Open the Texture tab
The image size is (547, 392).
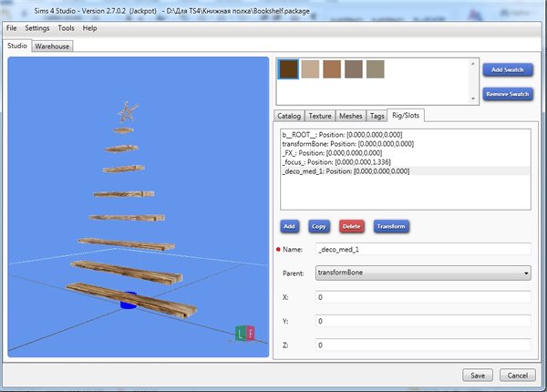(x=319, y=116)
